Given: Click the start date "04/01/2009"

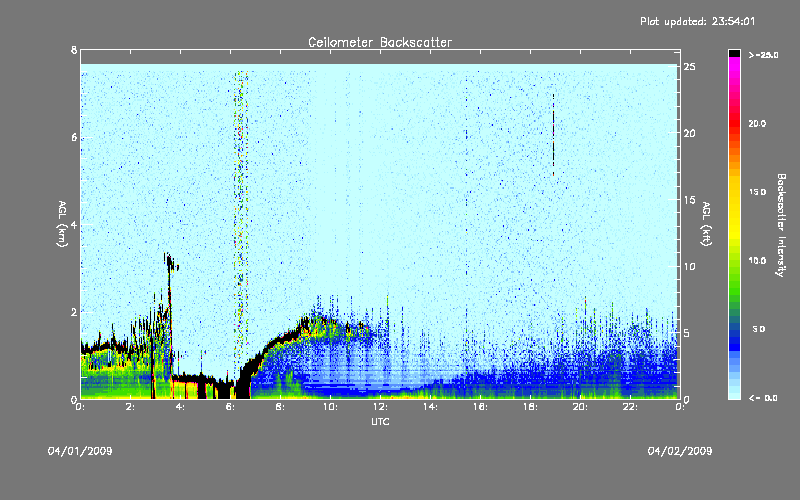Looking at the screenshot, I should pos(80,451).
